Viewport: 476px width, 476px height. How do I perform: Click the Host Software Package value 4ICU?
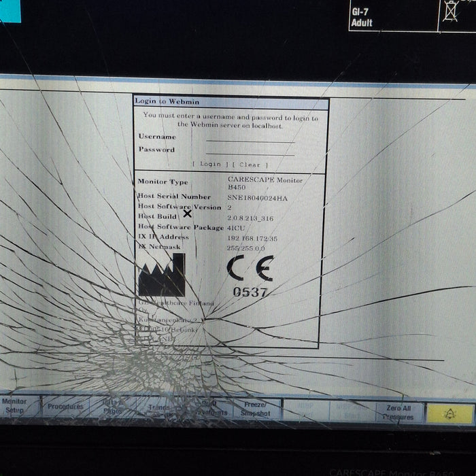[236, 228]
